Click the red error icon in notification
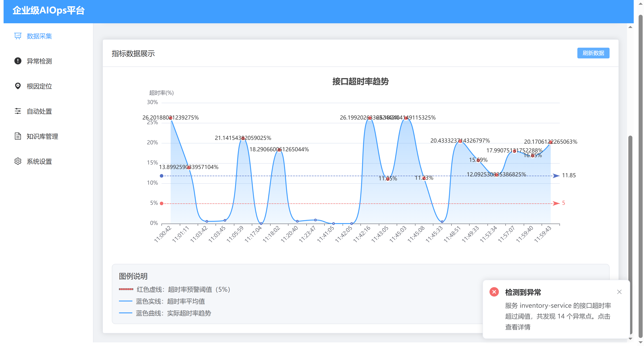The width and height of the screenshot is (644, 346). tap(494, 292)
